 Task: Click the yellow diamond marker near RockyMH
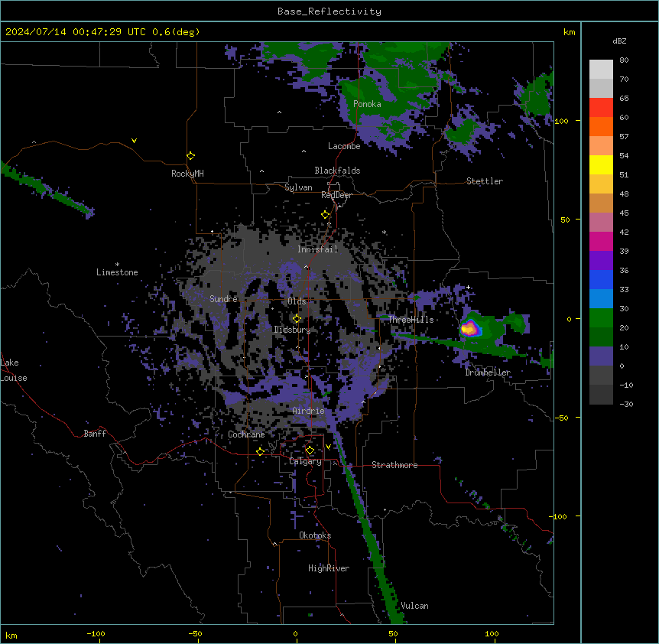(190, 155)
